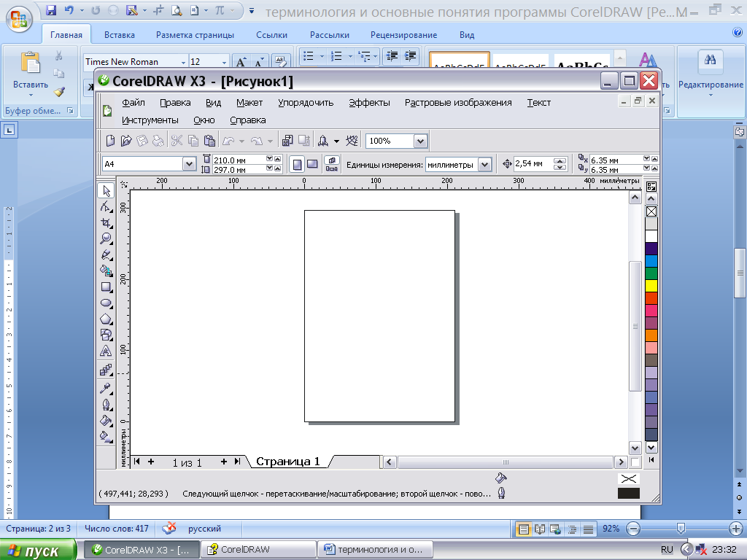This screenshot has height=560, width=747.
Task: Click the Open file icon in CorelDRAW
Action: (125, 141)
